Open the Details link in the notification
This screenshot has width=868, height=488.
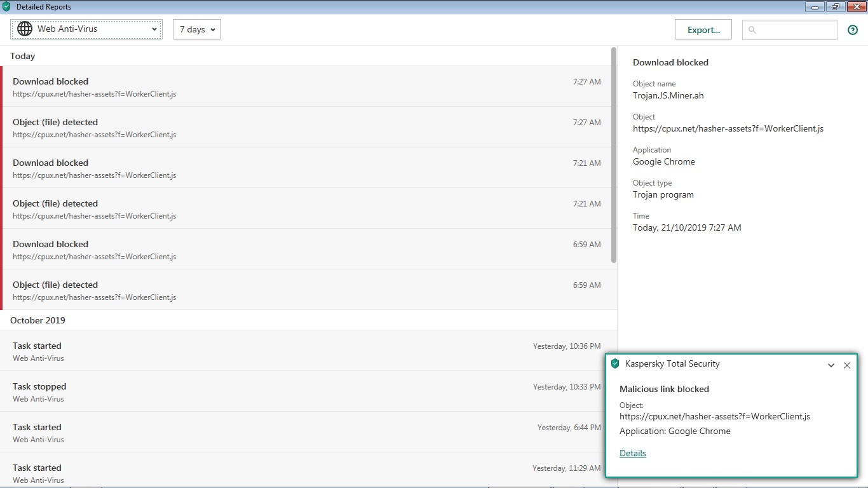click(633, 453)
